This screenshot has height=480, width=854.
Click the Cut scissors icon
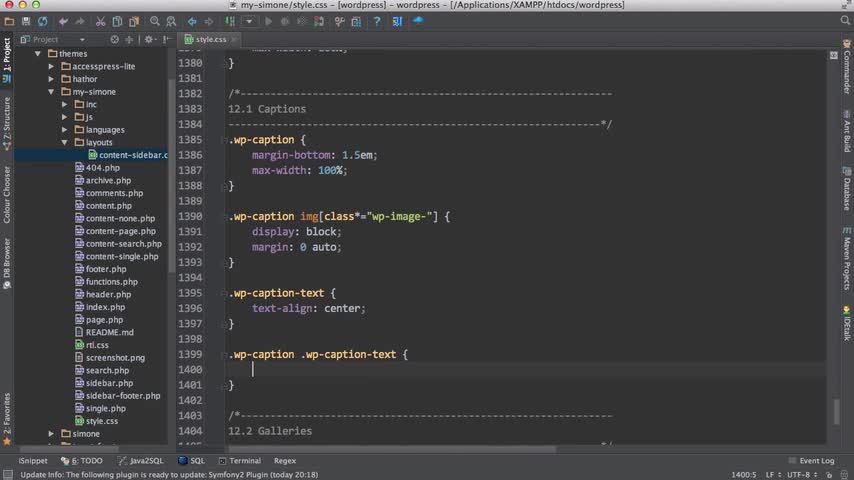[100, 21]
